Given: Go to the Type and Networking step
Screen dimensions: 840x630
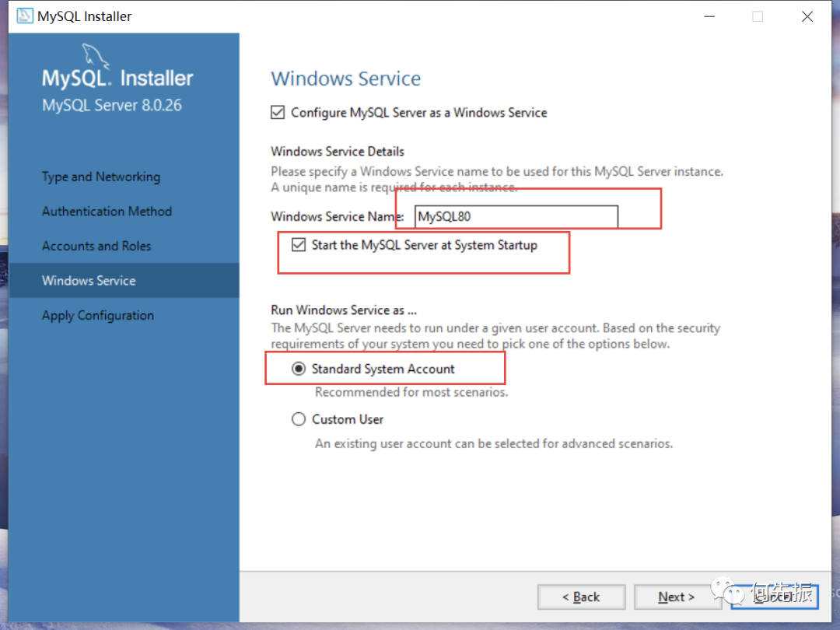Looking at the screenshot, I should (101, 177).
